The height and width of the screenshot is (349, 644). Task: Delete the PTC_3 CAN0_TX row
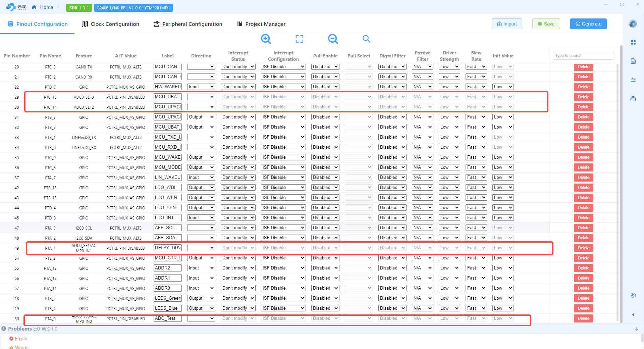pos(583,67)
